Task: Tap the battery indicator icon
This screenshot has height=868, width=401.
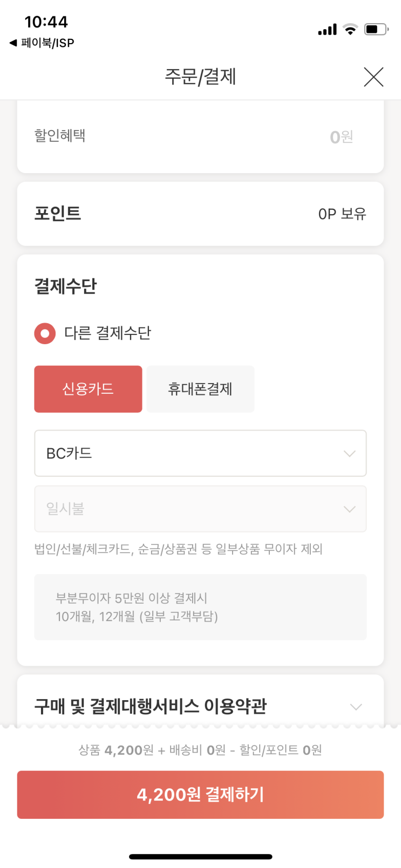Action: pos(376,29)
